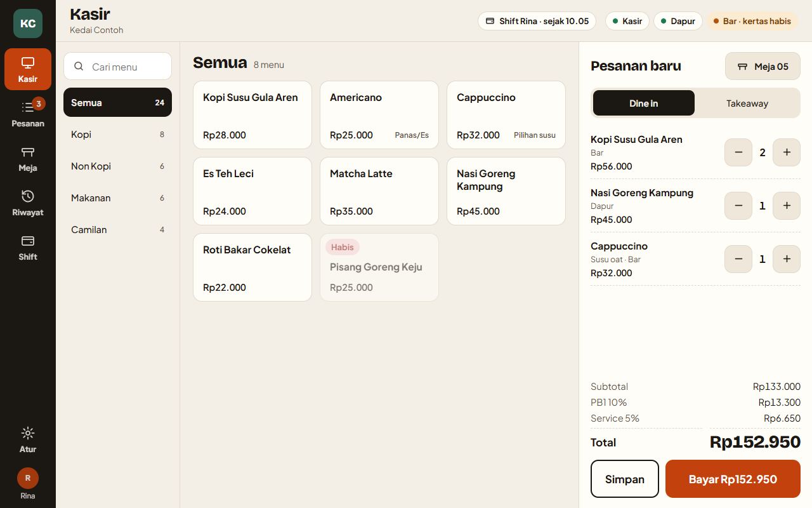The width and height of the screenshot is (812, 508).
Task: Open Bar kertas habis warning chip
Action: click(752, 21)
